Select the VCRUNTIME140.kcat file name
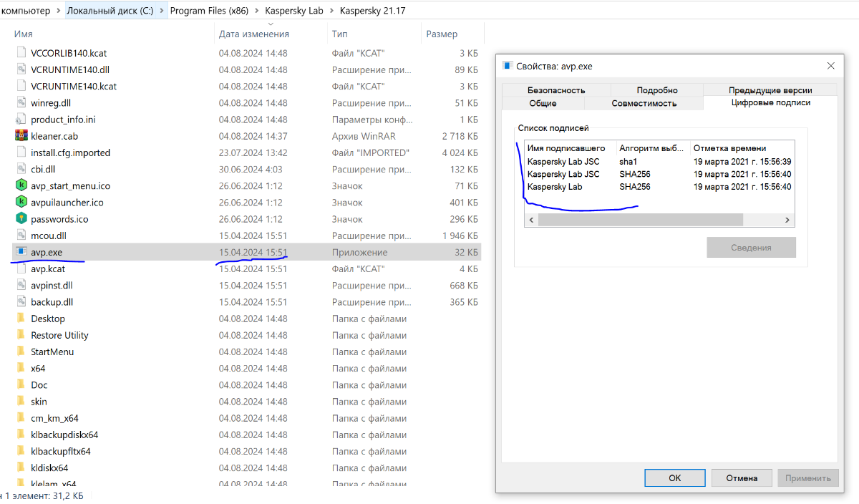 click(x=74, y=86)
